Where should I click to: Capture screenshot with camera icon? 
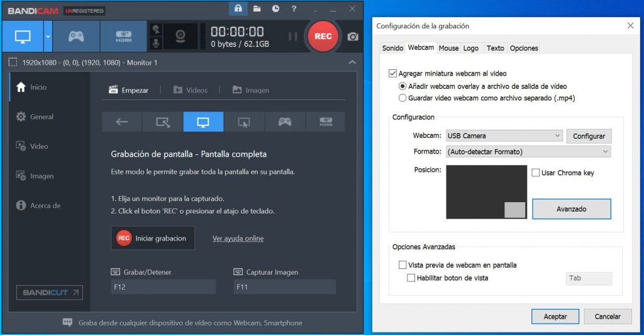353,37
